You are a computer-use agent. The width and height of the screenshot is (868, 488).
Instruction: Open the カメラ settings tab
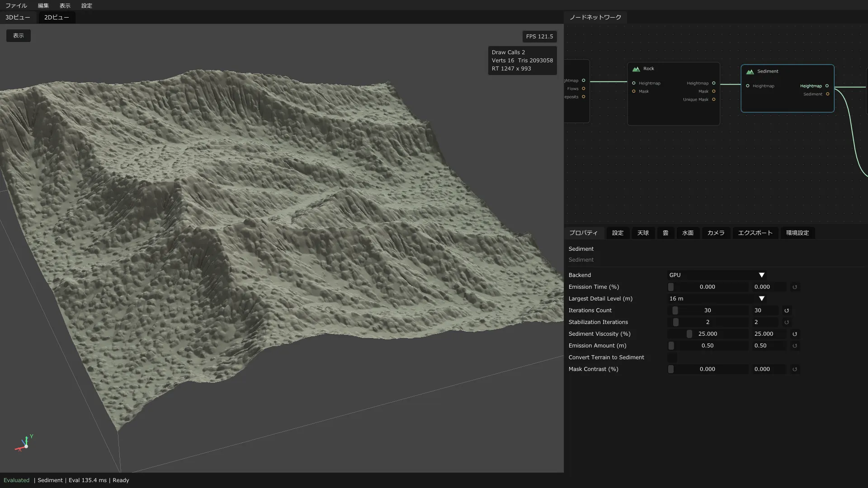point(716,233)
